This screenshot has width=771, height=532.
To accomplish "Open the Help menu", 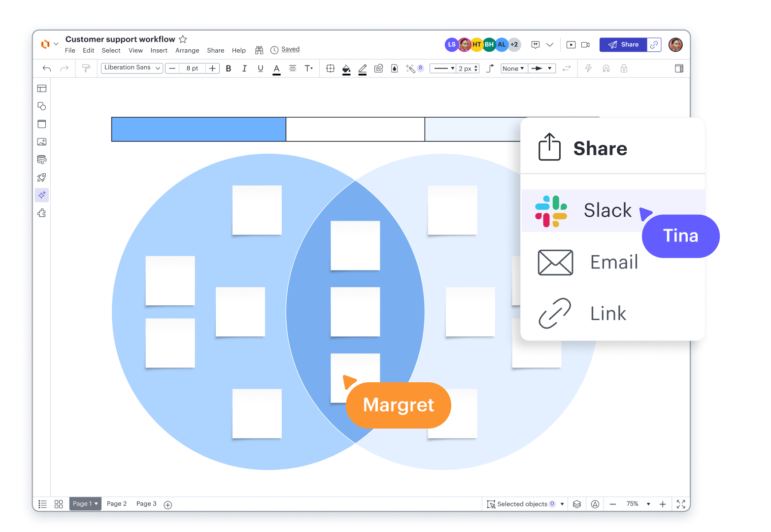I will [238, 50].
